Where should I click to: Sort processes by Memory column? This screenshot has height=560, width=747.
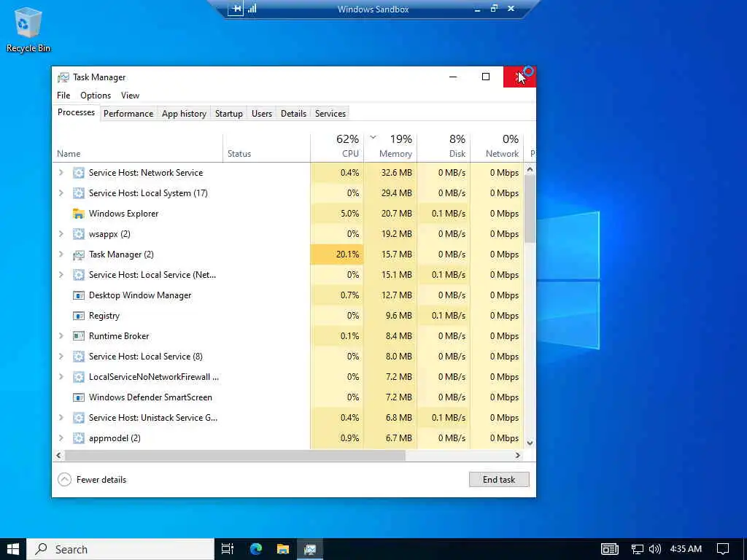pyautogui.click(x=390, y=147)
